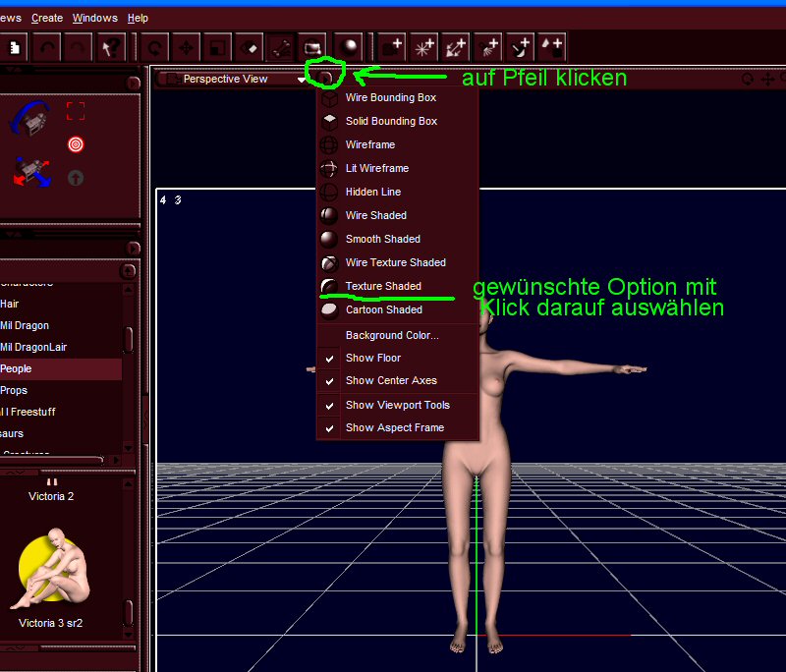Activate the What's This help pointer
Image resolution: width=786 pixels, height=672 pixels.
click(110, 48)
